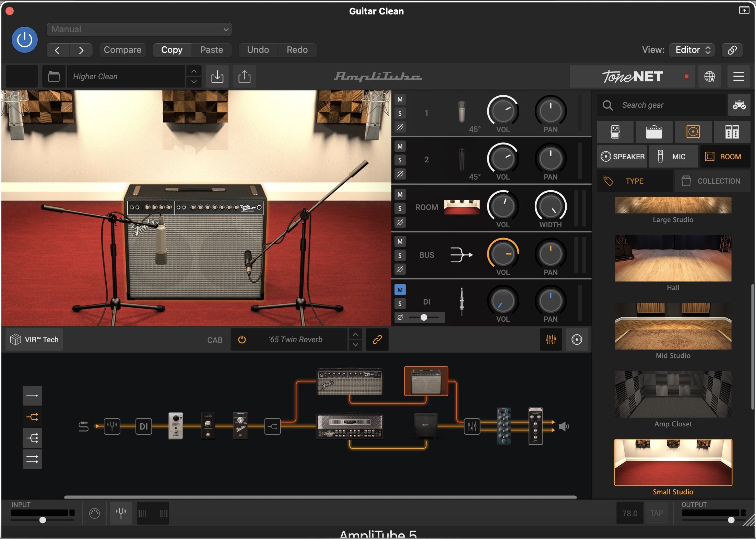Click the Higher Clean preset name field

pos(126,76)
